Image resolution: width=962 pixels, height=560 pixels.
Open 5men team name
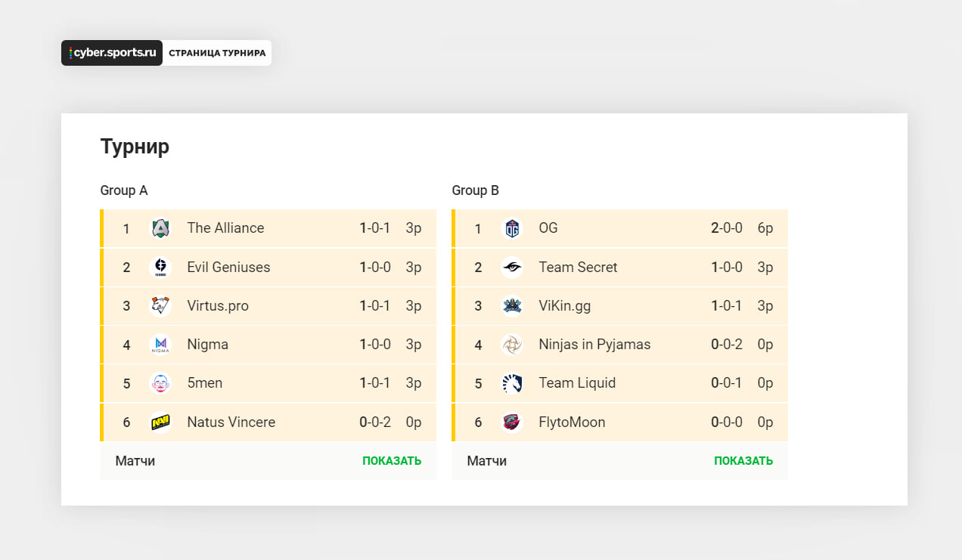pos(205,383)
